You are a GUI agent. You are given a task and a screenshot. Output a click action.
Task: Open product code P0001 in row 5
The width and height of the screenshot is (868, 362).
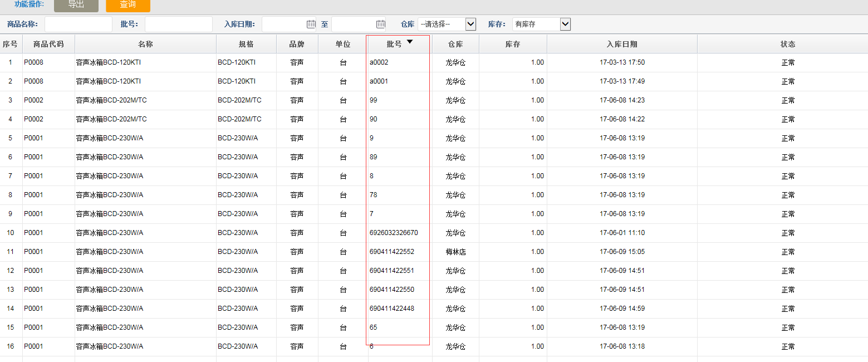(33, 138)
